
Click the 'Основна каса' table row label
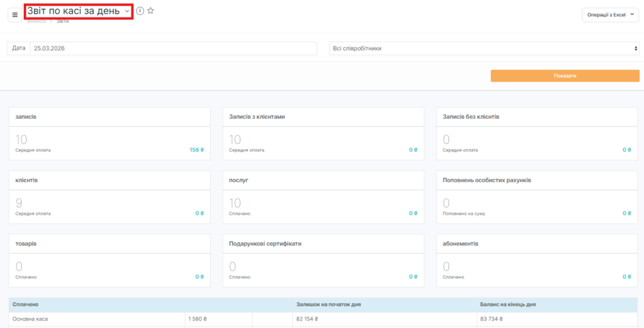pos(30,319)
